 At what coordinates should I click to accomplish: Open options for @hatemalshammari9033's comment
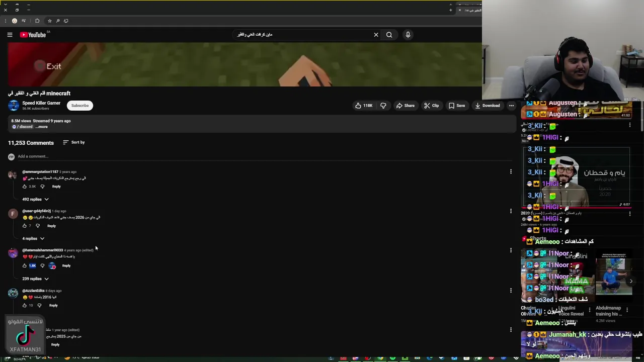(x=511, y=250)
